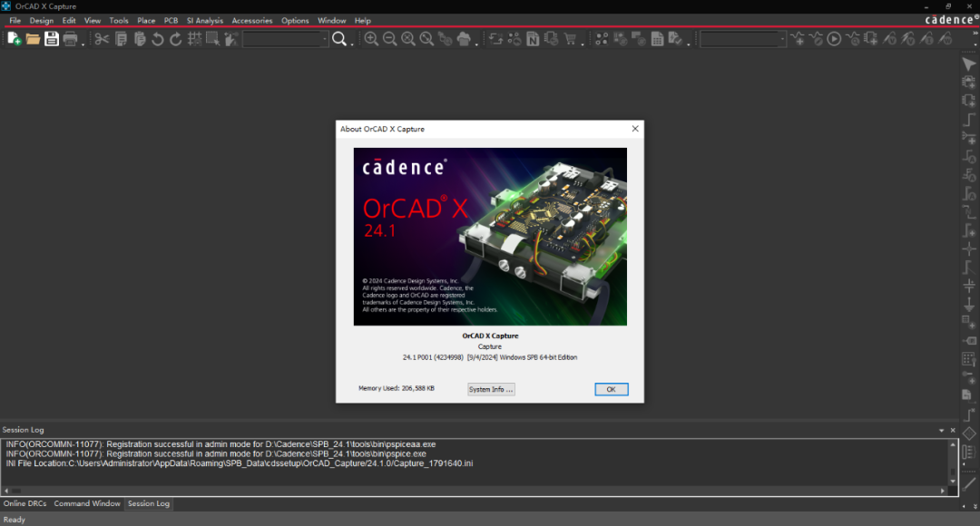Open the Session Log panel options arrow
The height and width of the screenshot is (526, 980).
pos(941,430)
